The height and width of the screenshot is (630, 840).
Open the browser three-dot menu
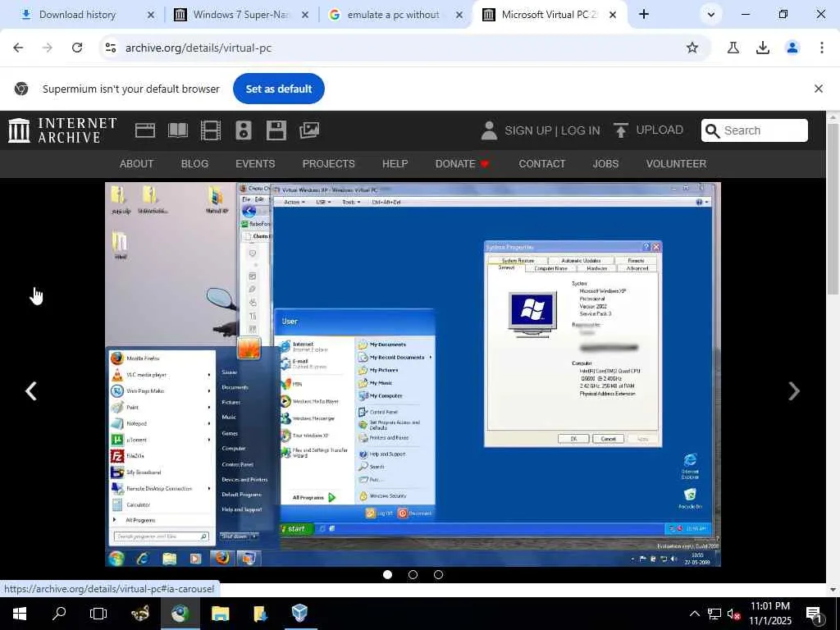822,48
